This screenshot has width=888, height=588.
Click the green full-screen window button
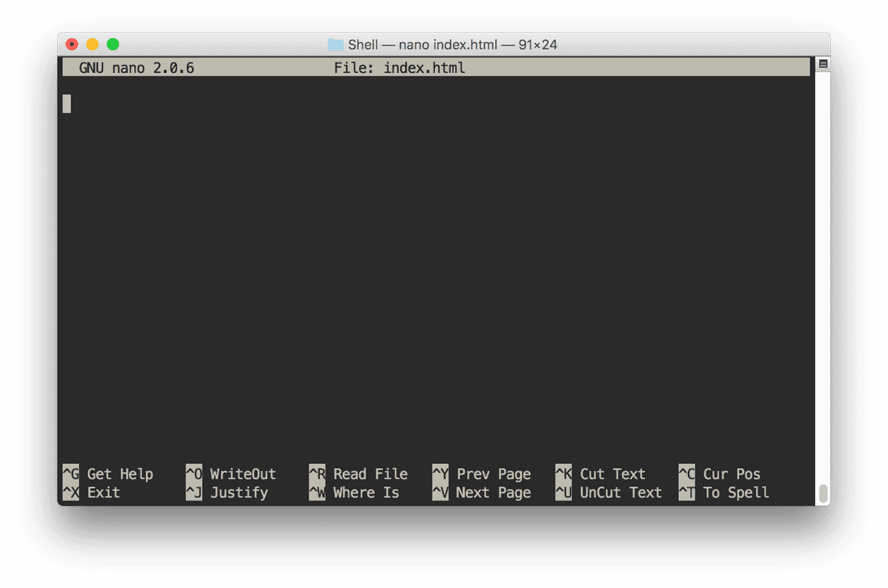pos(113,45)
